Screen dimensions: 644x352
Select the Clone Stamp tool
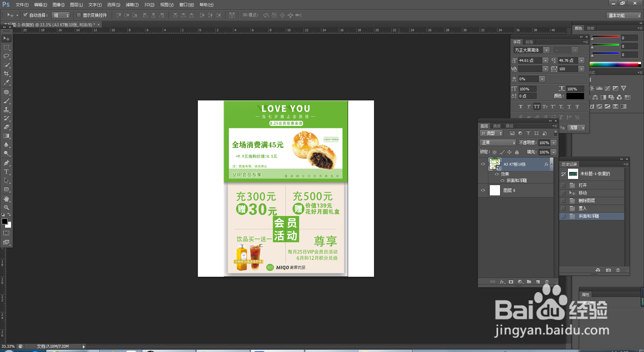click(6, 109)
